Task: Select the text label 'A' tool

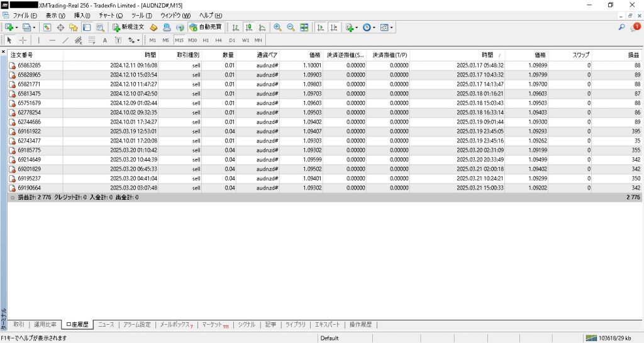Action: 104,40
